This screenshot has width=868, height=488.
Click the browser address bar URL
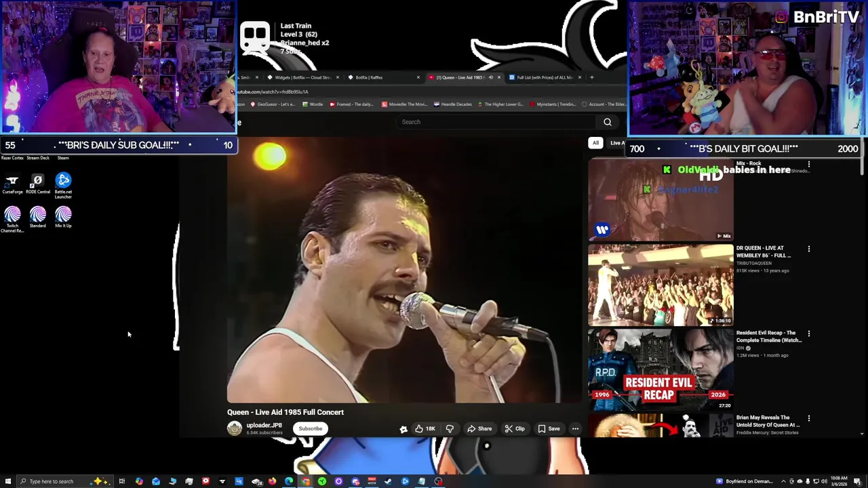[273, 91]
